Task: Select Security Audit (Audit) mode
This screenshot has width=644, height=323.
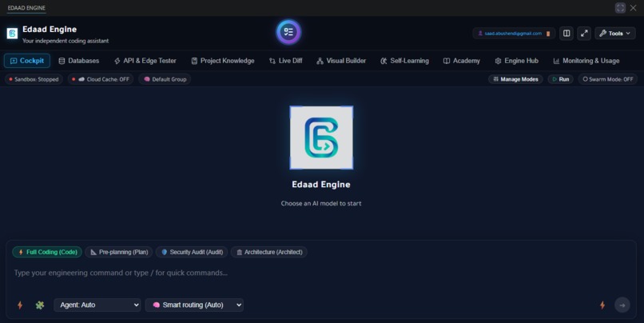Action: tap(192, 252)
